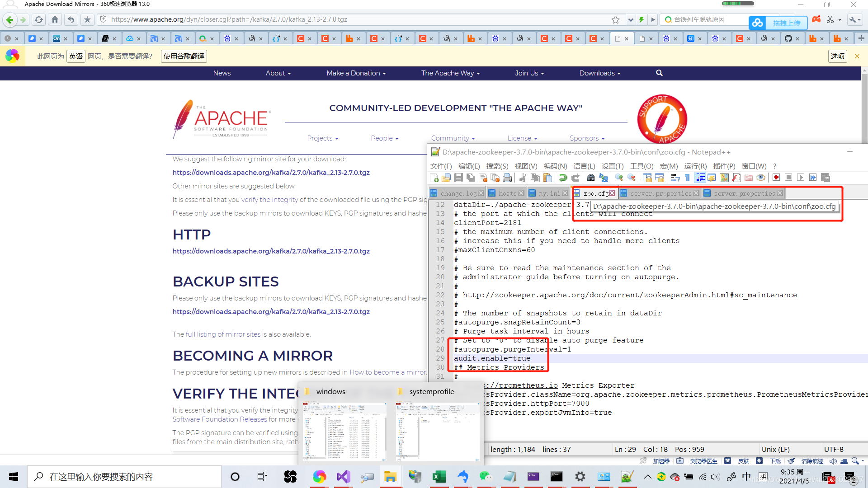Screen dimensions: 868x488
Task: Open the HTTP kafka_2.13-2.7.0.tgz download link
Action: click(271, 251)
